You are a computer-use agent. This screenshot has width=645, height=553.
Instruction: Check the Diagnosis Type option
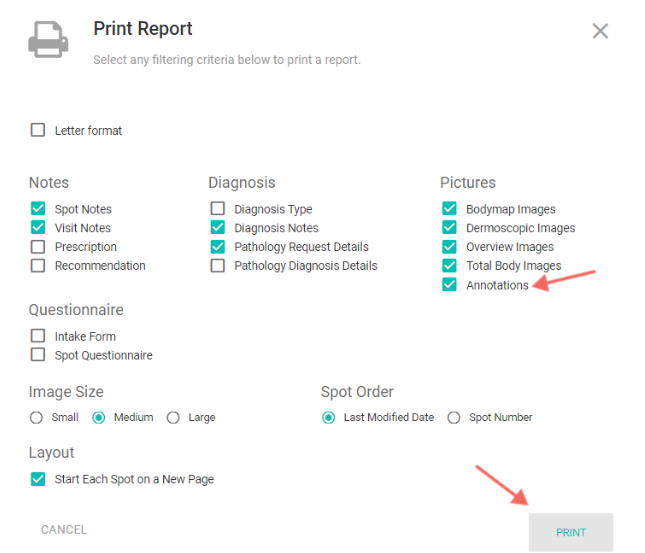tap(218, 209)
